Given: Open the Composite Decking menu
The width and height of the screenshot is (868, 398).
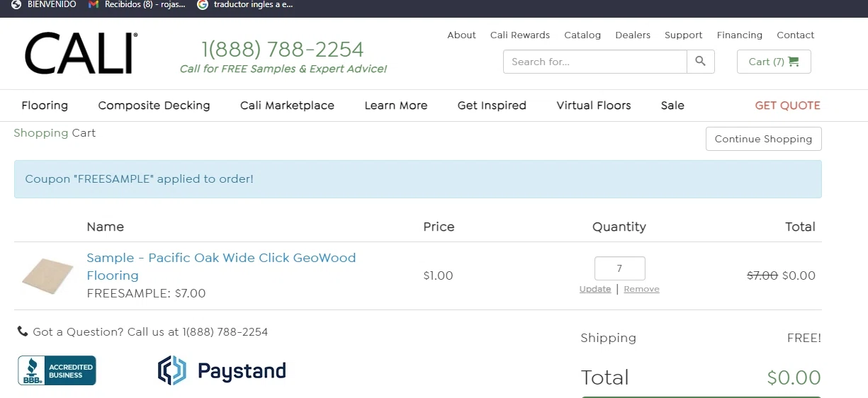Looking at the screenshot, I should pyautogui.click(x=154, y=106).
